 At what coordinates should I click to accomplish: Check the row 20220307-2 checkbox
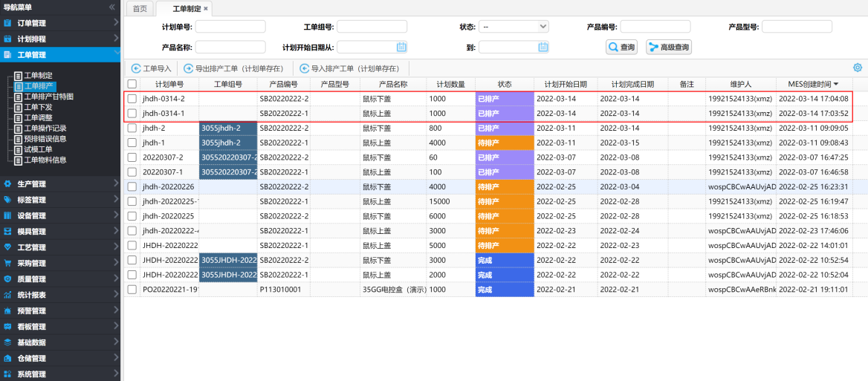(132, 157)
